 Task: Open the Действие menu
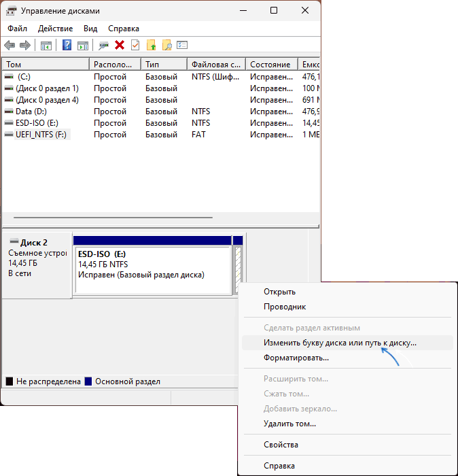point(55,29)
